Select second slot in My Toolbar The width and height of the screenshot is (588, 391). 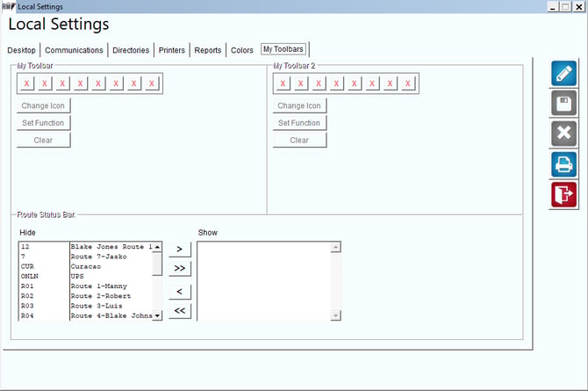45,83
